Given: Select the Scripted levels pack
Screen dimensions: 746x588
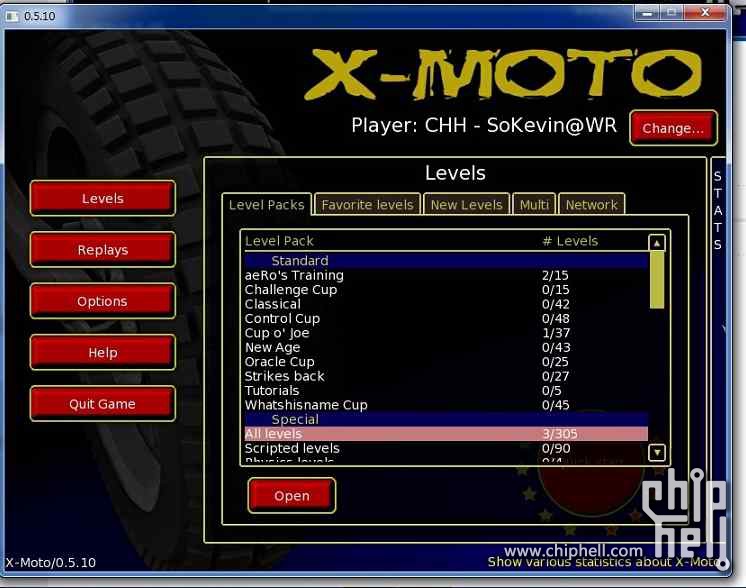Looking at the screenshot, I should coord(446,448).
